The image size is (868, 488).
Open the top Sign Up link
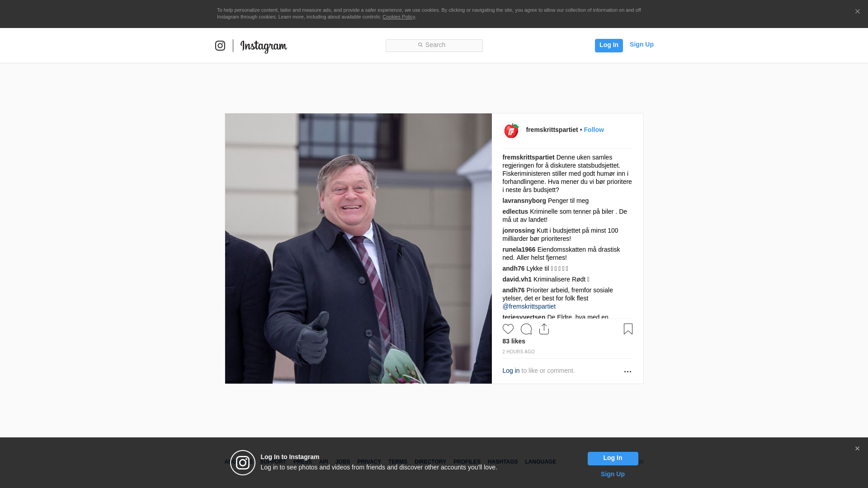click(x=642, y=44)
